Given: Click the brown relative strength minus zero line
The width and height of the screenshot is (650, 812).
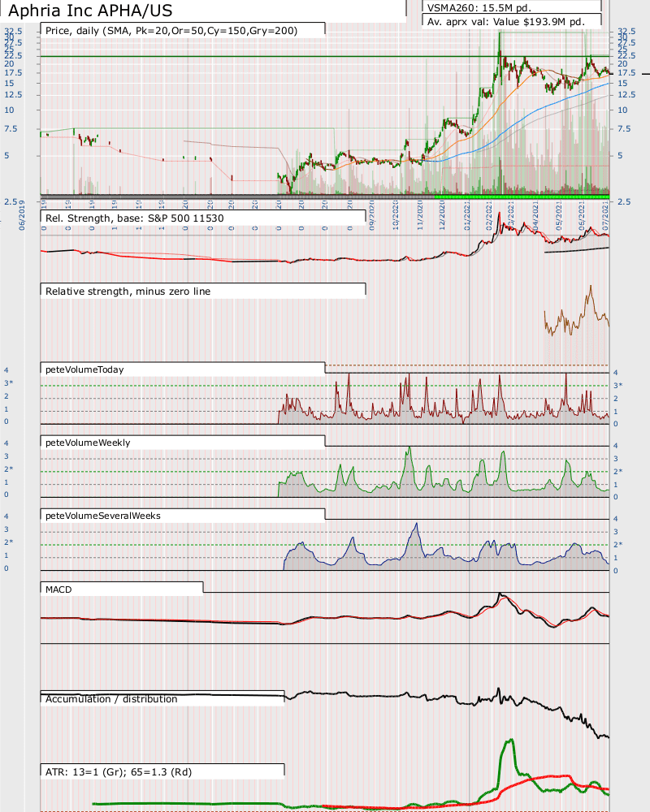Looking at the screenshot, I should click(575, 311).
